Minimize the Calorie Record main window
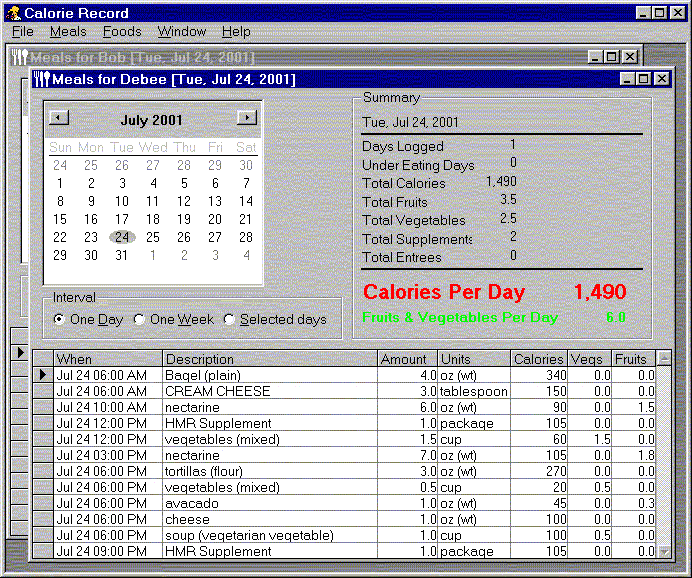Viewport: 692px width, 578px height. coord(643,13)
